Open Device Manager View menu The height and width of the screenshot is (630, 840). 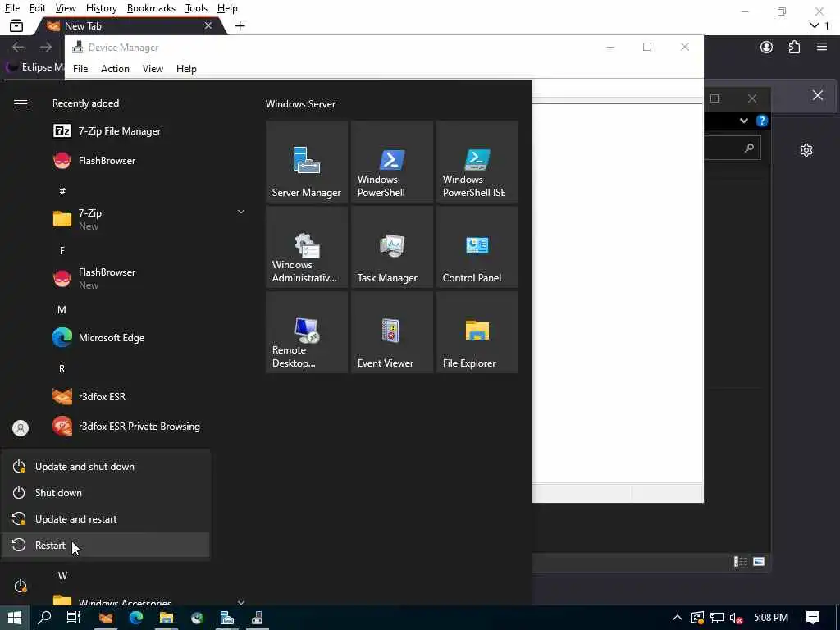pyautogui.click(x=153, y=69)
